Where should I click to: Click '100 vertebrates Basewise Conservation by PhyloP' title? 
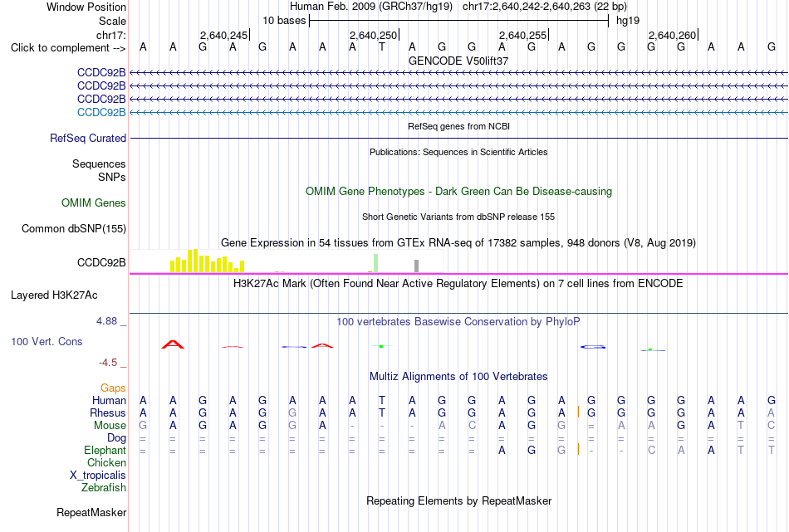(x=458, y=322)
